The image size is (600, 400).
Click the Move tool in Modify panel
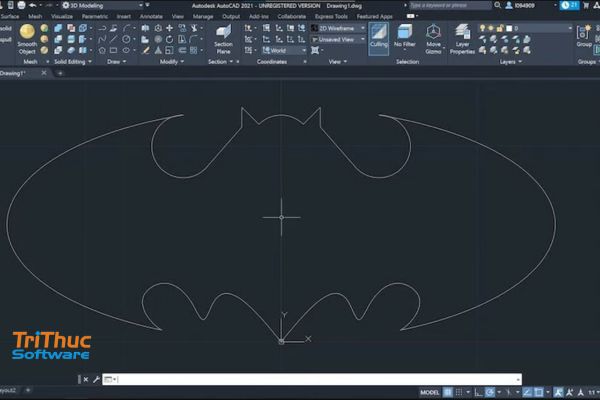(x=170, y=28)
